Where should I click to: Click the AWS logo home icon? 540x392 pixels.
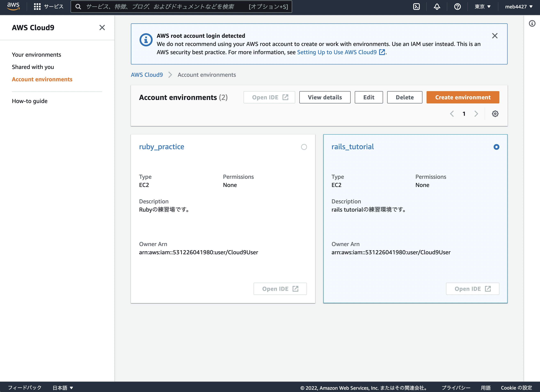click(x=13, y=6)
